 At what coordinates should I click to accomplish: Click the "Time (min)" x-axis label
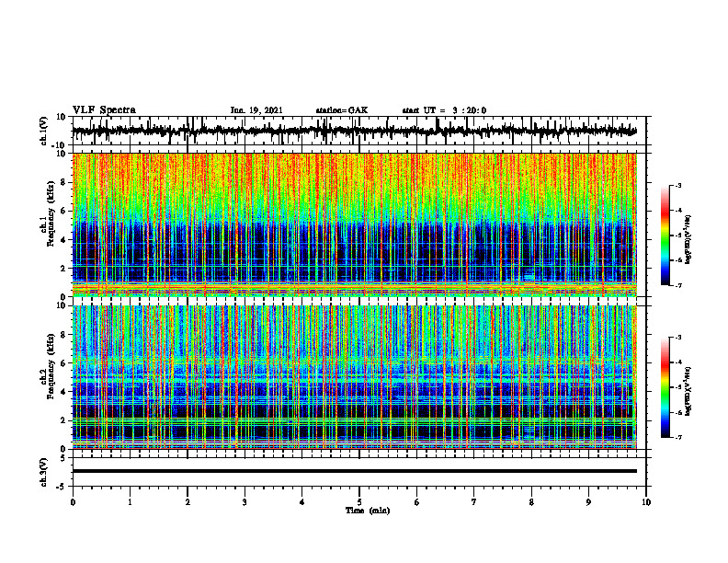[368, 511]
